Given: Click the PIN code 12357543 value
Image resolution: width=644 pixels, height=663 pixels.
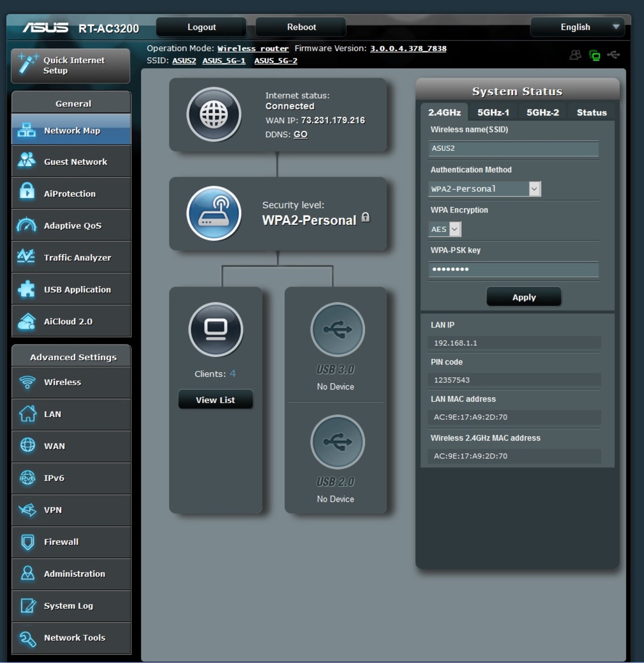Looking at the screenshot, I should tap(514, 380).
